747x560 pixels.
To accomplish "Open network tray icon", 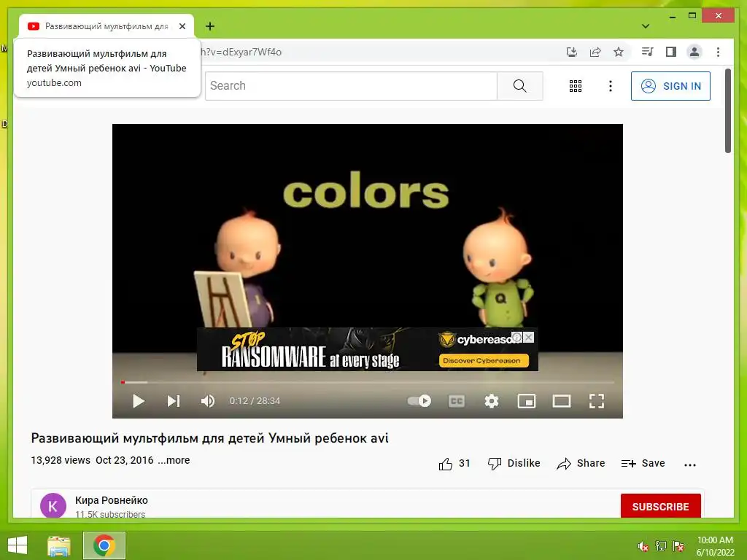I will 660,546.
